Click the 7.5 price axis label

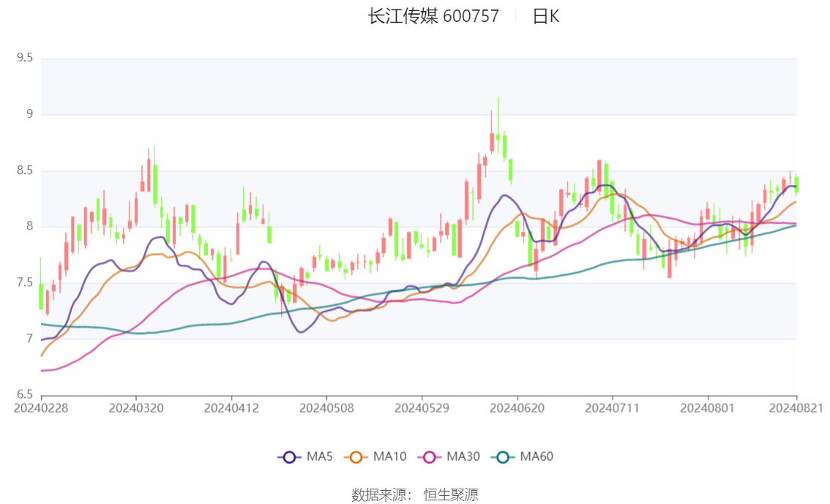tap(25, 282)
